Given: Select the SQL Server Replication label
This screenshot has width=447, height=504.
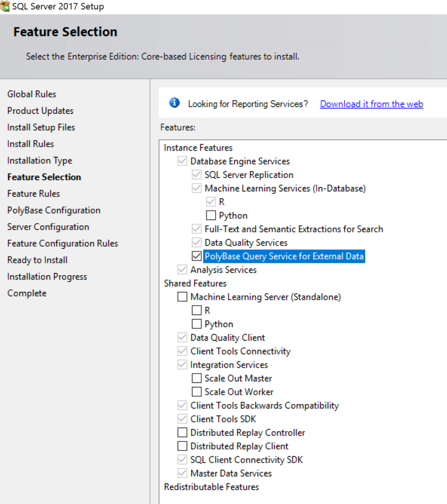Looking at the screenshot, I should [249, 175].
